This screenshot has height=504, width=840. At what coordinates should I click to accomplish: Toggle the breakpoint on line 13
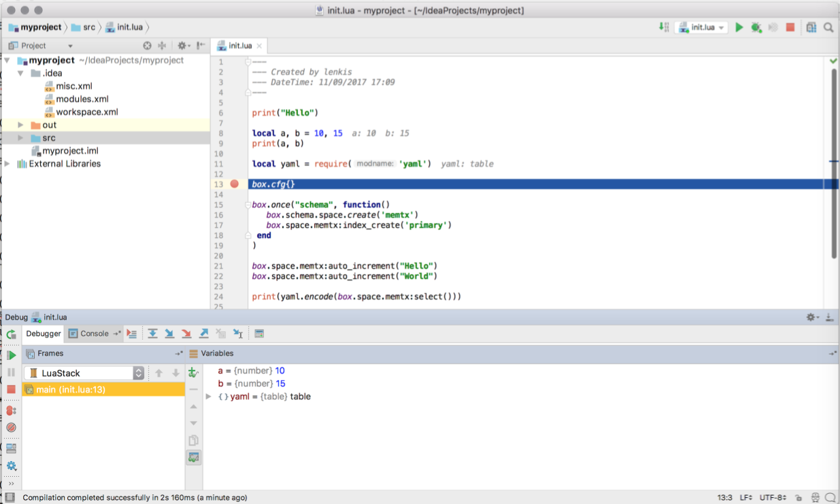point(235,184)
